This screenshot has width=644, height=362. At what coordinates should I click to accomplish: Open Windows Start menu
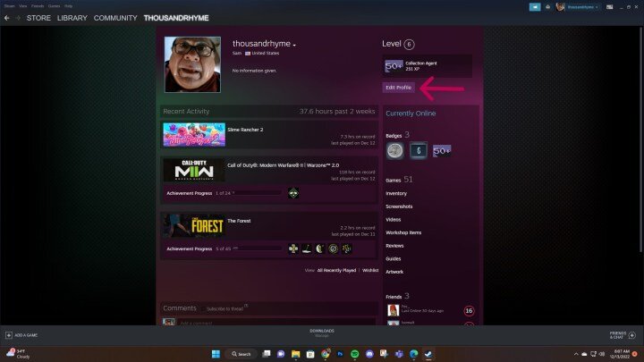(216, 354)
